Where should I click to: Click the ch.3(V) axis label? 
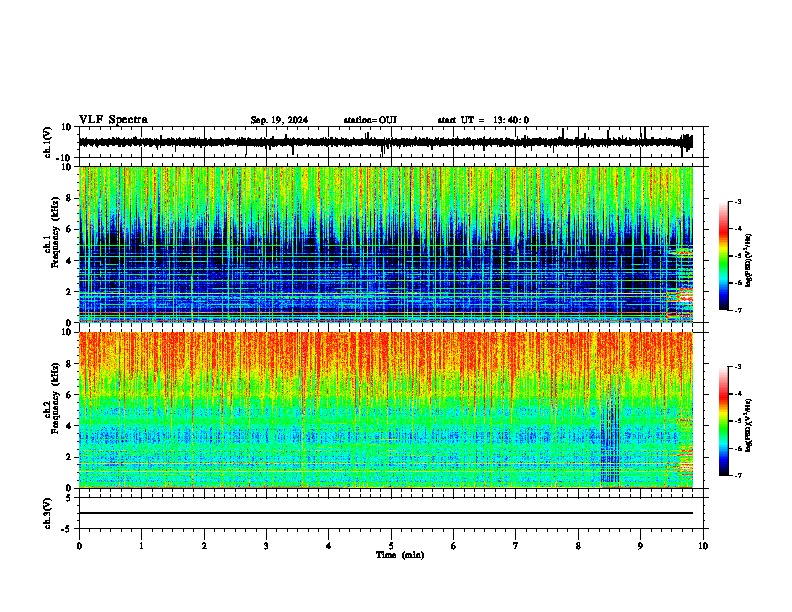(48, 513)
